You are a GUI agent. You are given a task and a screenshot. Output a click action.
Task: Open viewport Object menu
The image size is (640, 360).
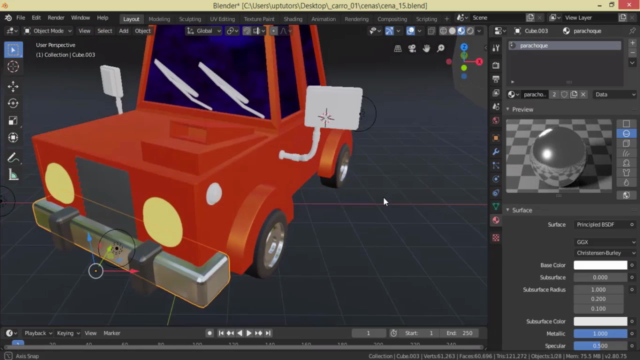[x=142, y=31]
